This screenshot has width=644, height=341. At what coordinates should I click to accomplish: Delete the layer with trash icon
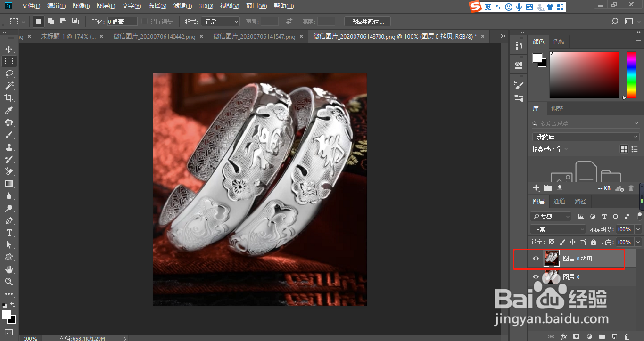tap(627, 336)
